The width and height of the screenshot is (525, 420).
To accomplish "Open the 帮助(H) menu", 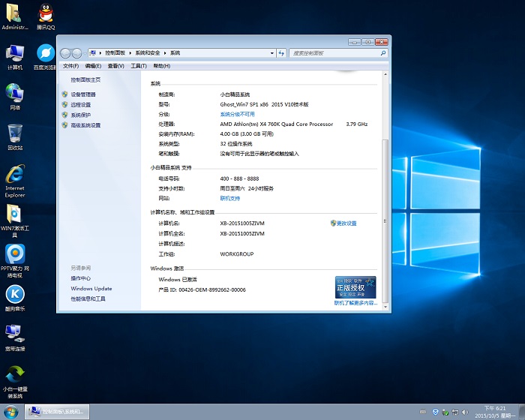I will tap(162, 66).
